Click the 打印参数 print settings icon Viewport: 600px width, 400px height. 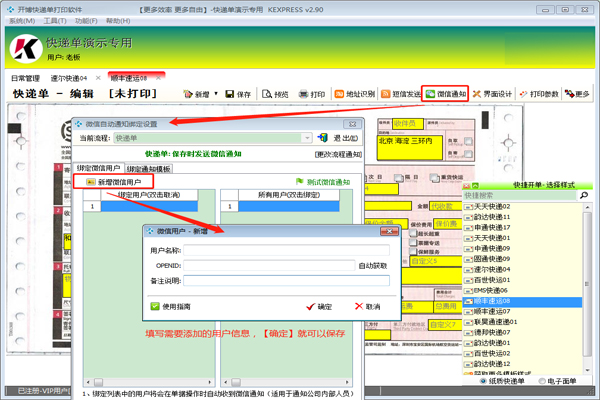(523, 94)
